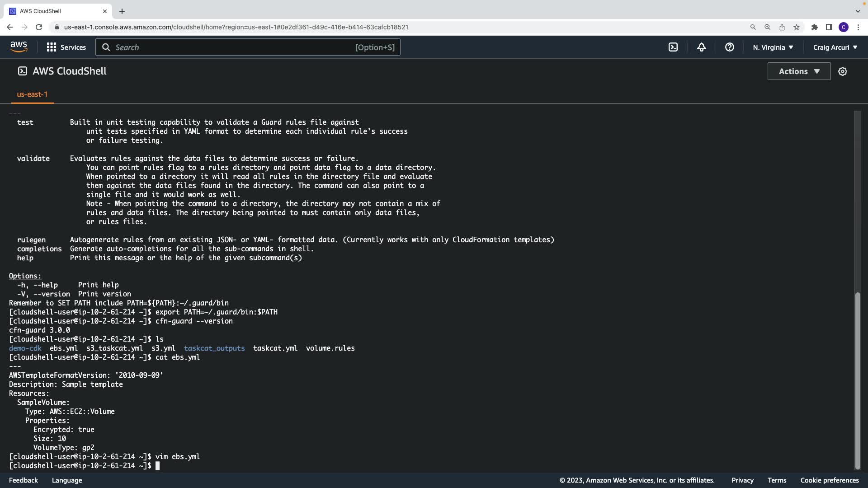Image resolution: width=868 pixels, height=488 pixels.
Task: Bookmark page with star icon
Action: pos(796,27)
